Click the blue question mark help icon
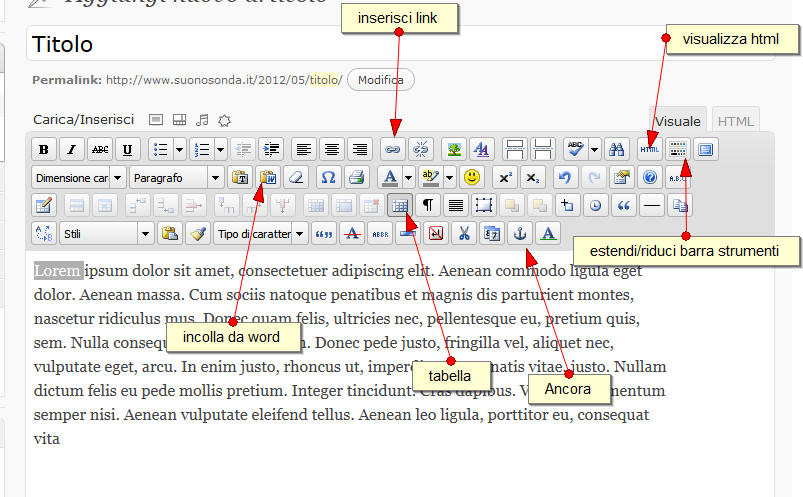Image resolution: width=803 pixels, height=497 pixels. (x=650, y=178)
